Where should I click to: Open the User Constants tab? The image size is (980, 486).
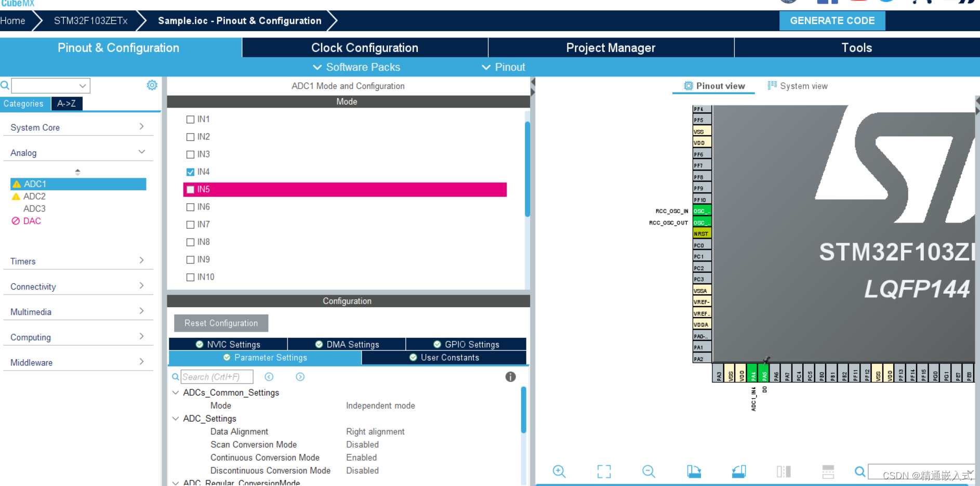pos(444,358)
